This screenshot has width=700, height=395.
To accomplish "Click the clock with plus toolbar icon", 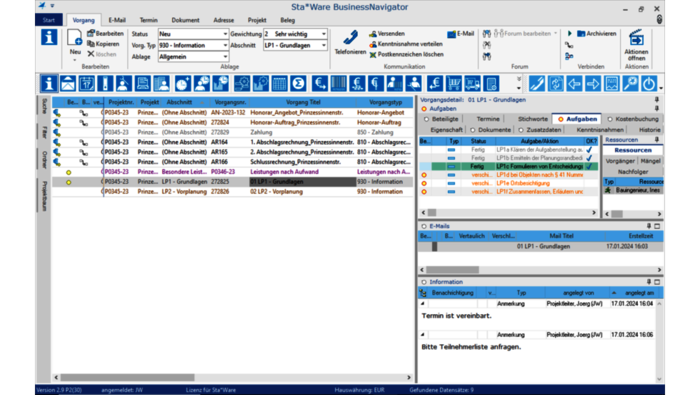I will coord(182,83).
